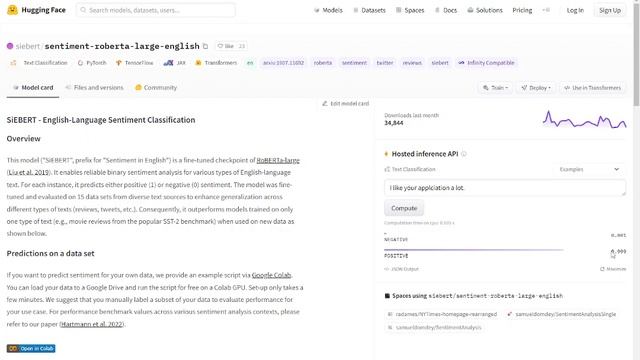
Task: Click the siebert author name
Action: click(27, 46)
